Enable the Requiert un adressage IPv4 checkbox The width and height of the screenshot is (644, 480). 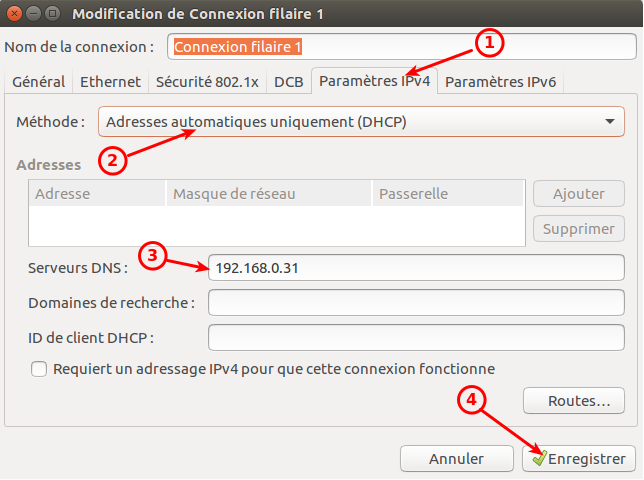coord(39,369)
